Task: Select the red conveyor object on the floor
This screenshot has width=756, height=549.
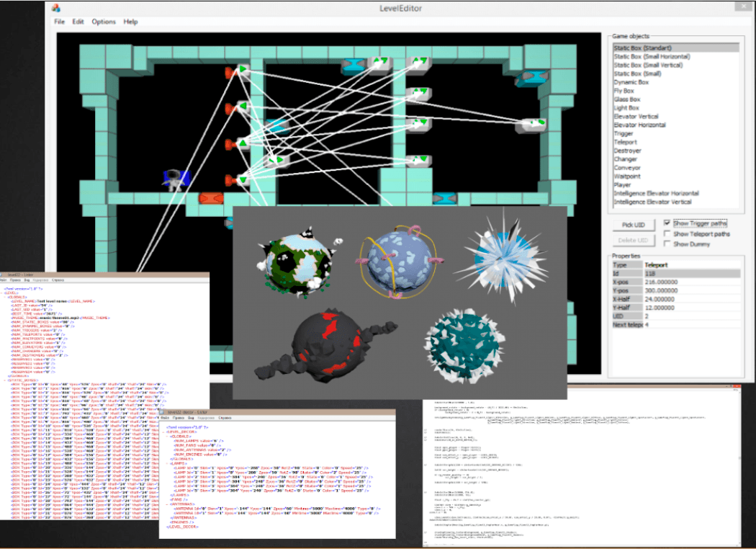Action: point(211,198)
